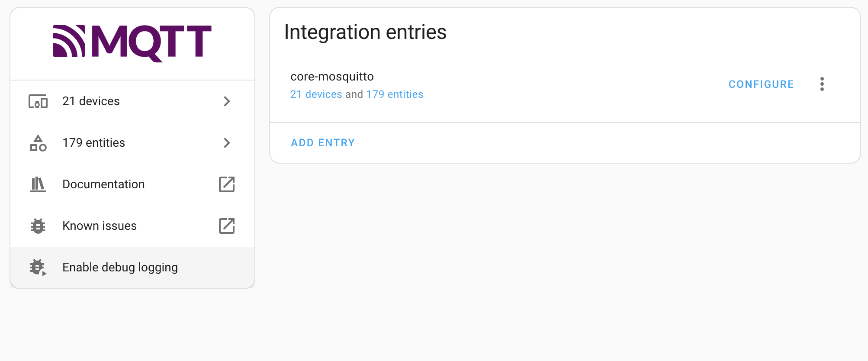Enable debug logging for MQTT

pos(120,267)
